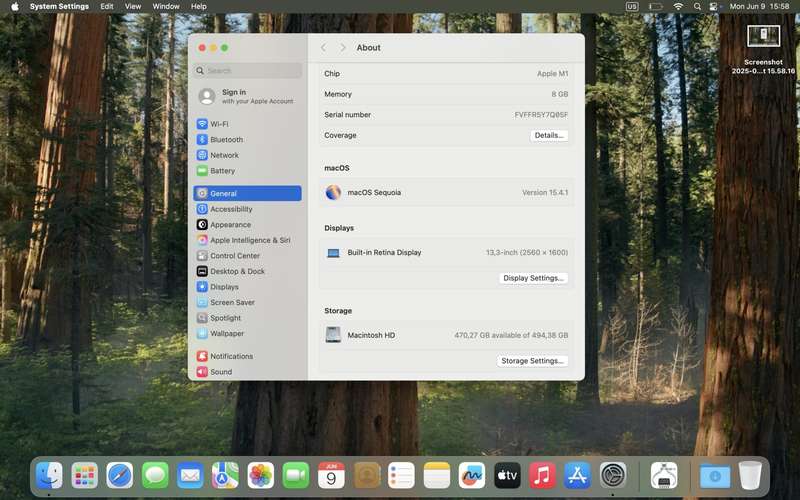
Task: Open Apple TV from the Dock
Action: (507, 476)
